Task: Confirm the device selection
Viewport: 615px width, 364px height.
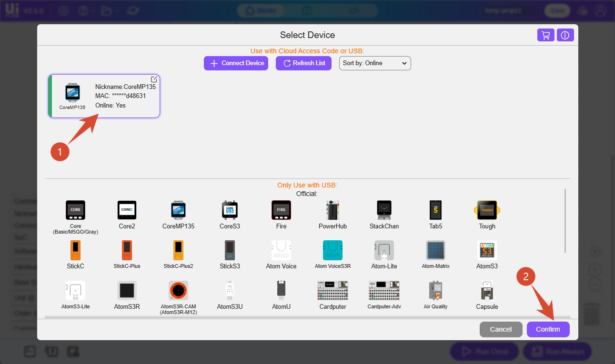Action: 548,329
